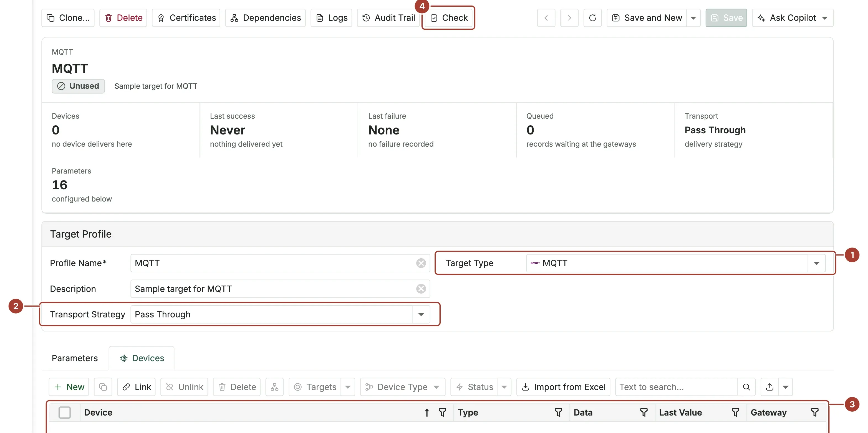
Task: Click the refresh icon
Action: coord(593,18)
